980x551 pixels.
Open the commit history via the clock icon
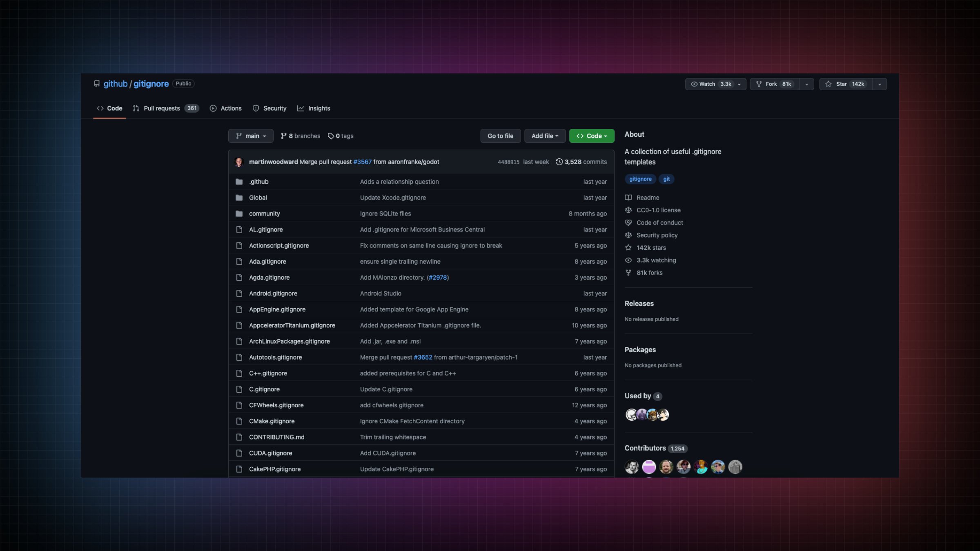(x=560, y=162)
